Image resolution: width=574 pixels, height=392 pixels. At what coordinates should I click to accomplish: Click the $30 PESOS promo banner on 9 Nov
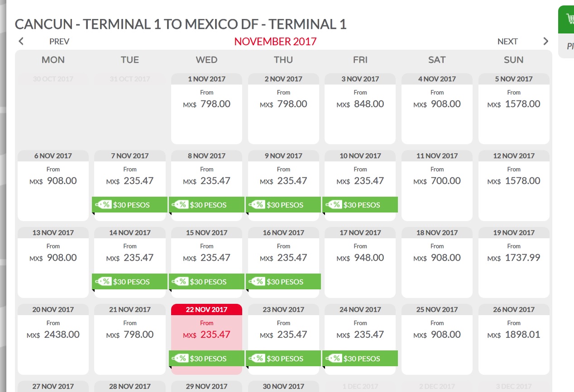tap(283, 205)
